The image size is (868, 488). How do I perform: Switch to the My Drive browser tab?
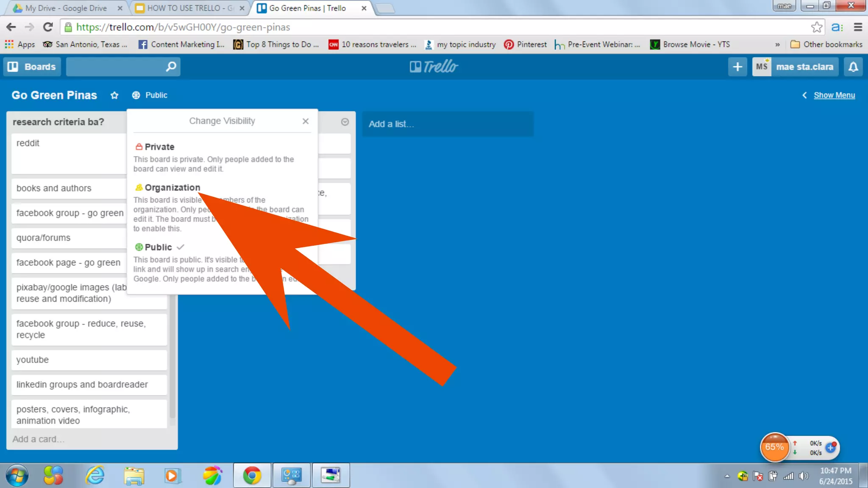click(66, 8)
